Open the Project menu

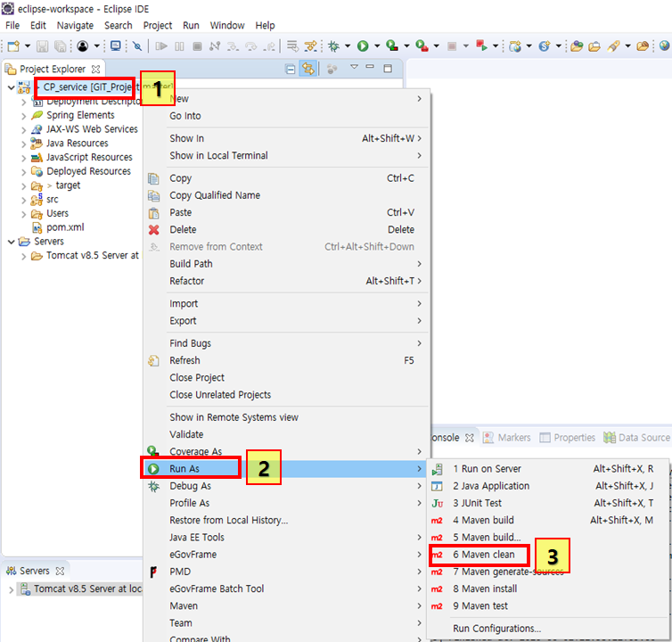[x=157, y=25]
